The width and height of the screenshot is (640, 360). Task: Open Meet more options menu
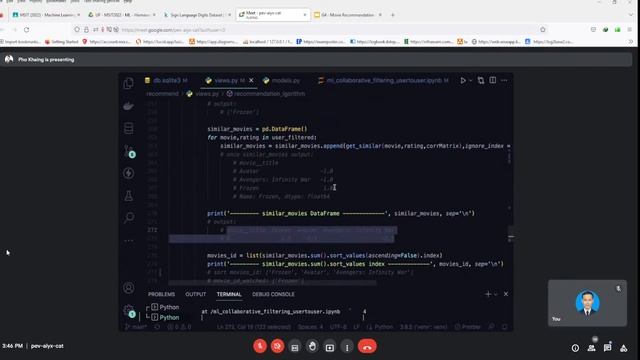(347, 347)
